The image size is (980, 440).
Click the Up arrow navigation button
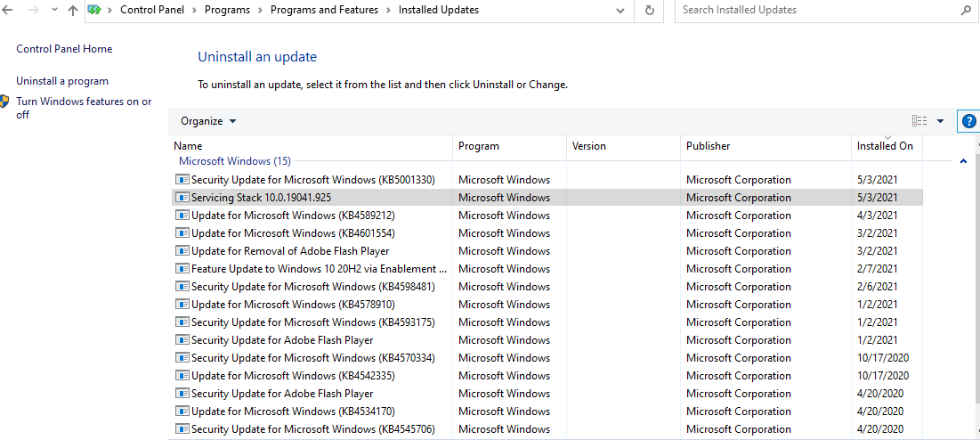click(x=73, y=11)
